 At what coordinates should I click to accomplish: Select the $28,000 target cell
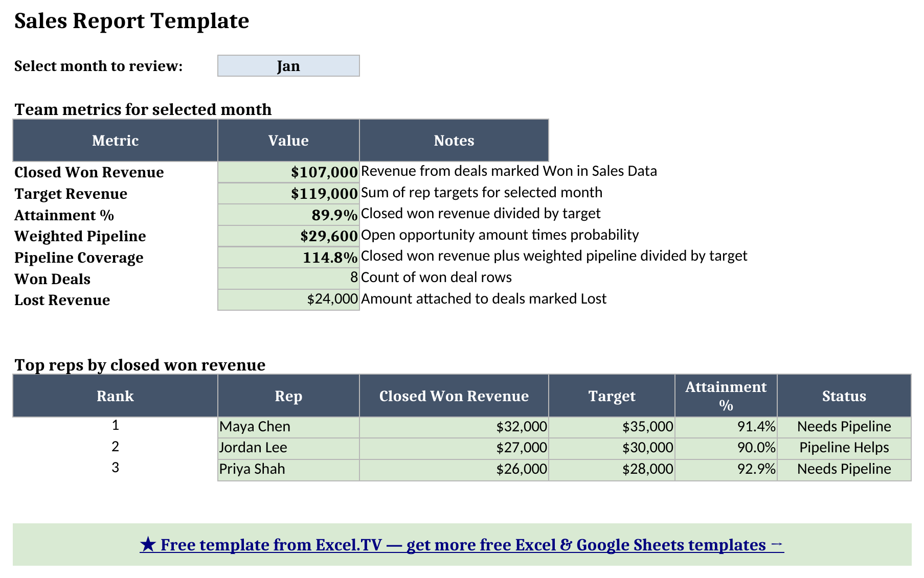click(612, 470)
